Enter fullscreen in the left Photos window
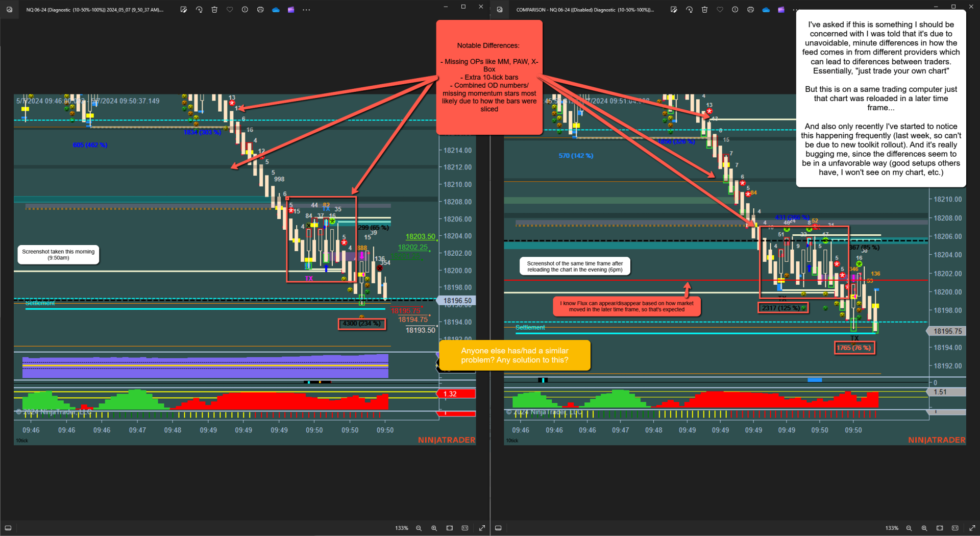Viewport: 980px width, 536px height. tap(482, 528)
